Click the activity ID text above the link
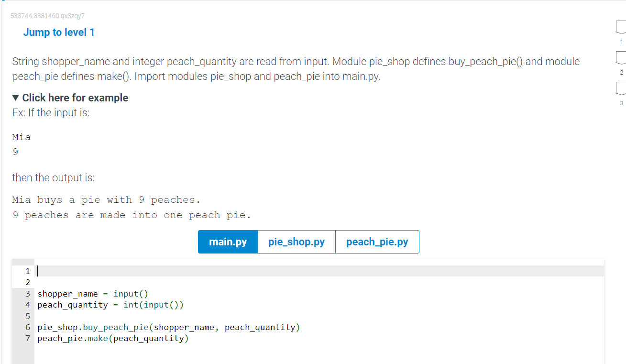626x364 pixels. coord(48,16)
